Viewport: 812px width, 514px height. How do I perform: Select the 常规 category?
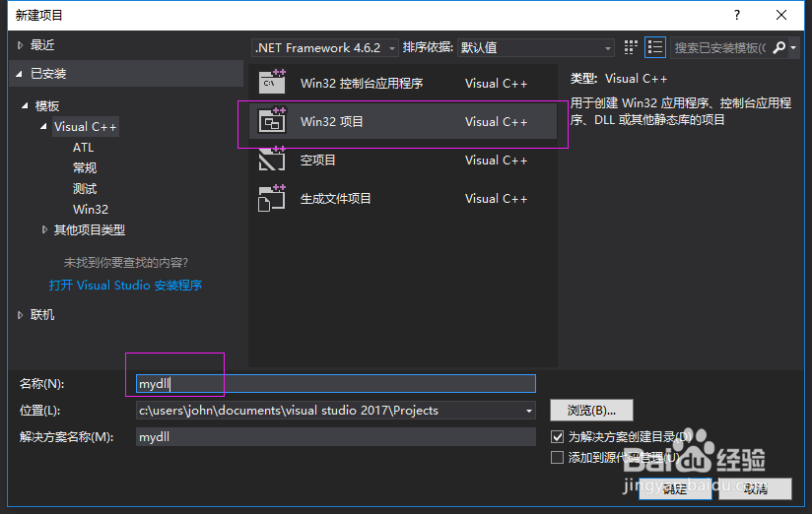coord(85,167)
